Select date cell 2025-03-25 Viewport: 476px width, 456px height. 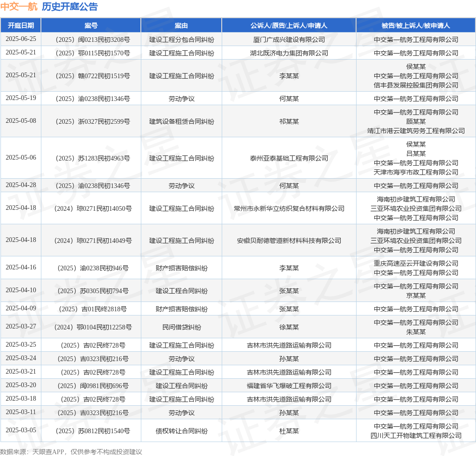(20, 344)
